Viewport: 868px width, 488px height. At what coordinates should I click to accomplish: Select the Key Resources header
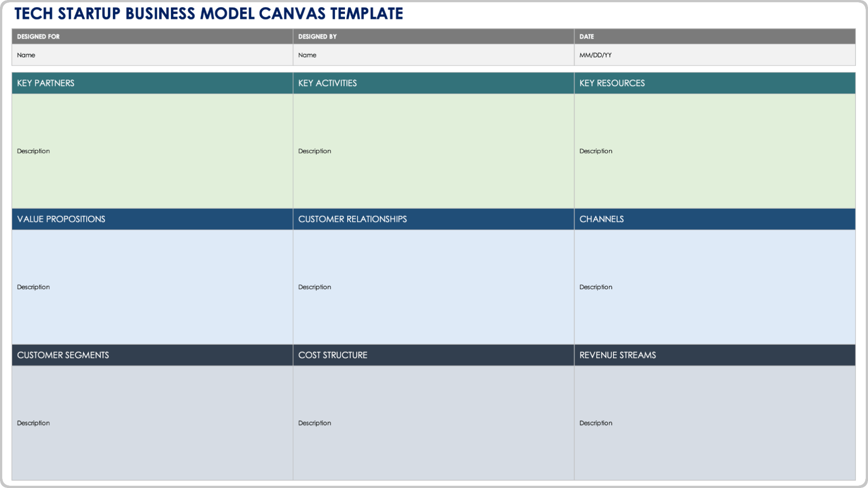714,83
